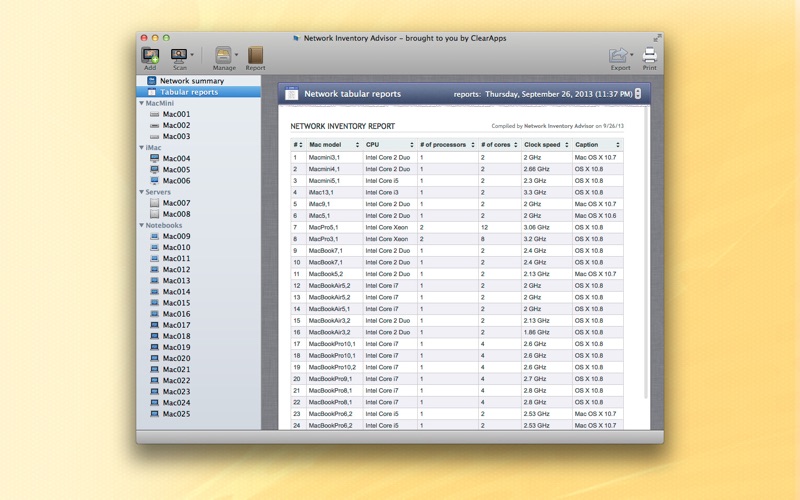
Task: Sort by # of cores column
Action: pyautogui.click(x=499, y=145)
